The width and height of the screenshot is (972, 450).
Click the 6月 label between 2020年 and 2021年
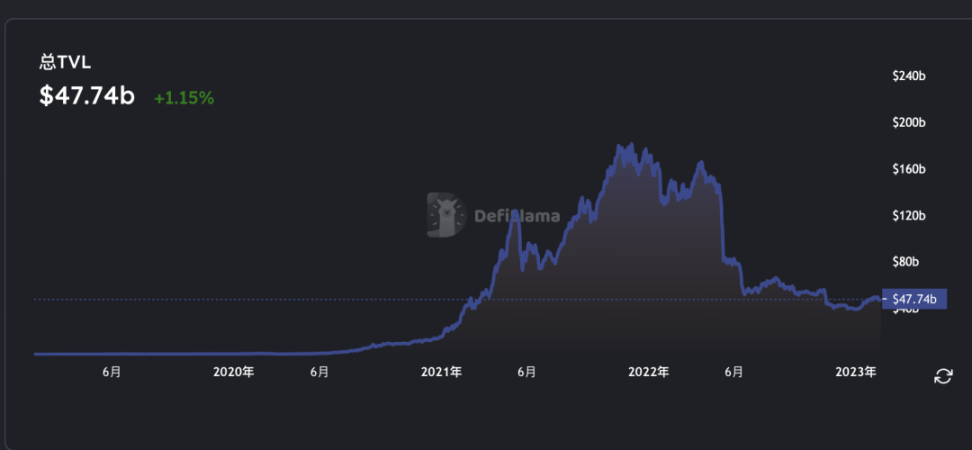(x=319, y=372)
